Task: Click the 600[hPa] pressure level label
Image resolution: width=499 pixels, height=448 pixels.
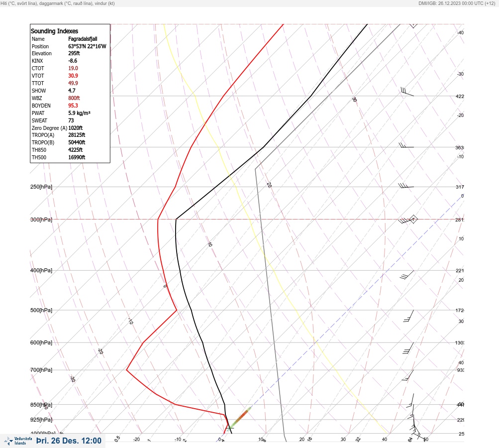Action: pos(41,342)
